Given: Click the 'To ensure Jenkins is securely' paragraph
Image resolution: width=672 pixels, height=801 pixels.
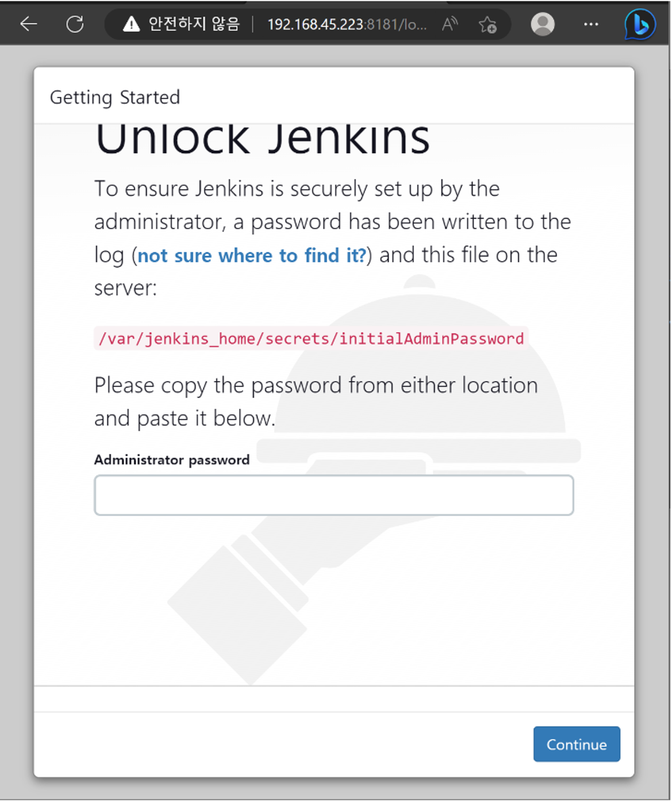Looking at the screenshot, I should (x=332, y=238).
